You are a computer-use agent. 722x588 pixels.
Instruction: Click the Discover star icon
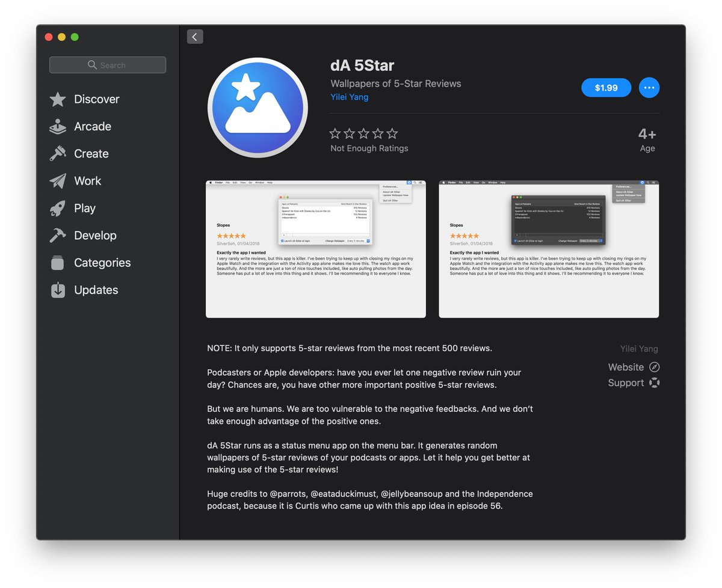click(58, 99)
